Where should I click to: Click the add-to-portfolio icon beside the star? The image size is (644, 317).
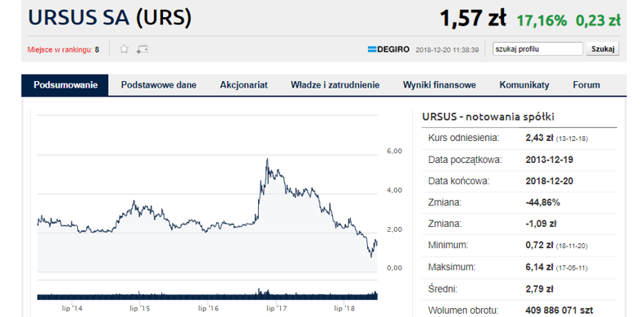click(142, 49)
